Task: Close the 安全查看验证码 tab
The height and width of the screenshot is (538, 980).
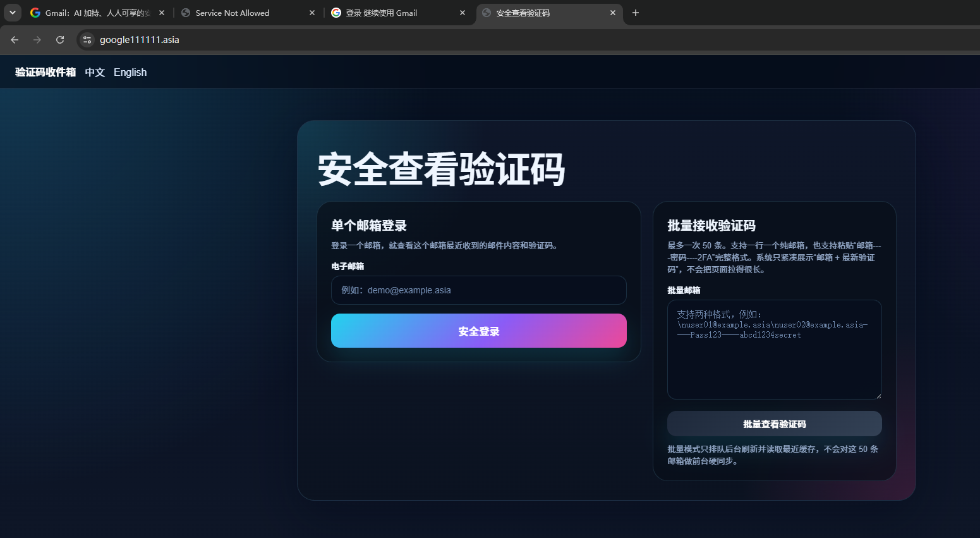Action: pyautogui.click(x=613, y=13)
